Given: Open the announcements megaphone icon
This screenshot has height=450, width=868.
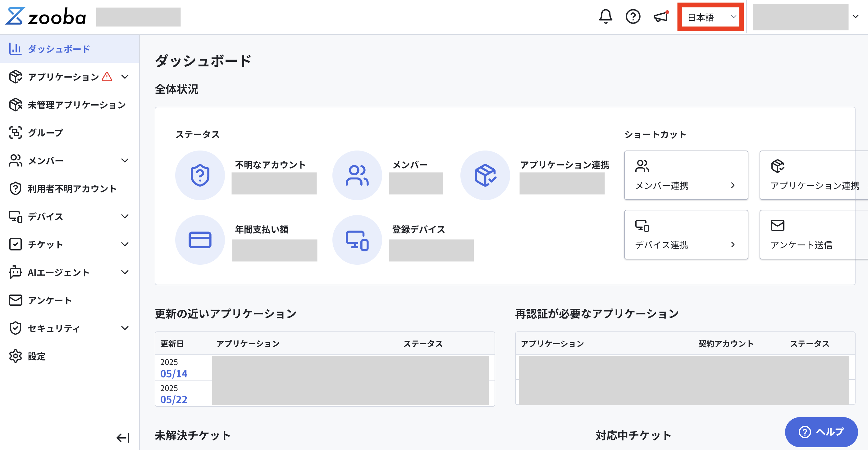Looking at the screenshot, I should [661, 16].
